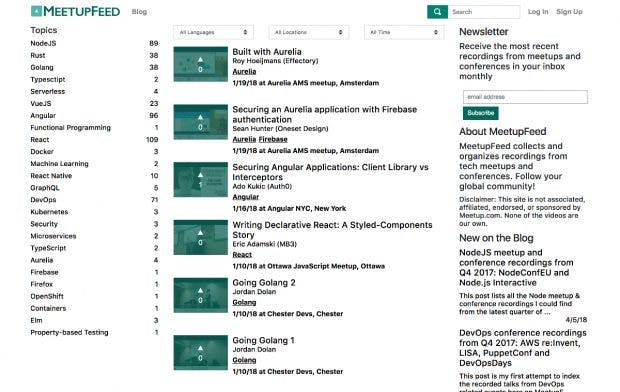Select Elm topic
620x392 pixels.
point(36,320)
